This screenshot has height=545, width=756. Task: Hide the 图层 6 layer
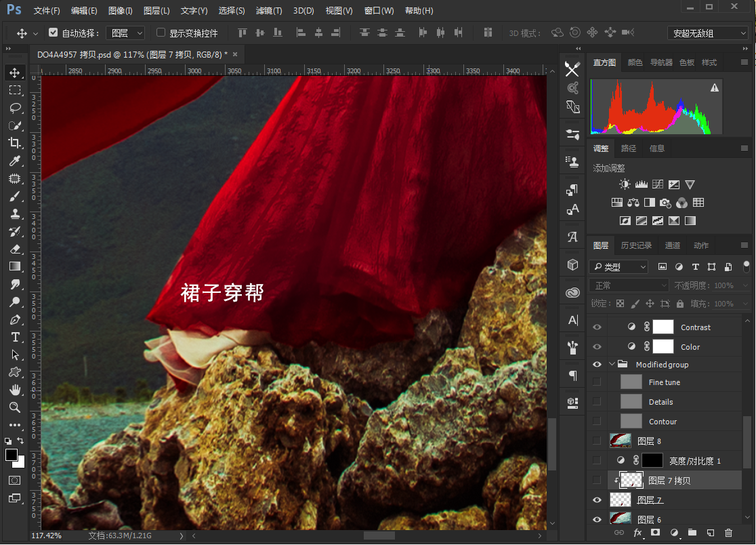click(x=597, y=519)
